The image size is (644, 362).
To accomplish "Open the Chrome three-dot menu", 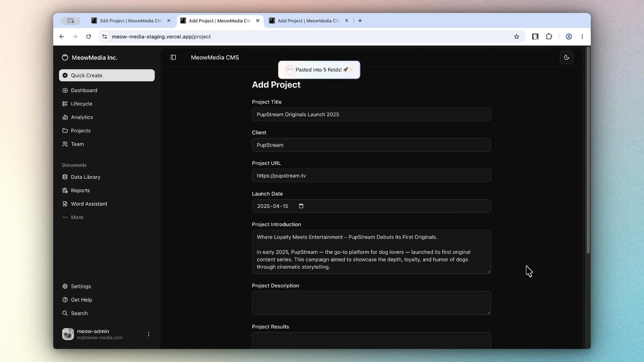I will point(582,37).
